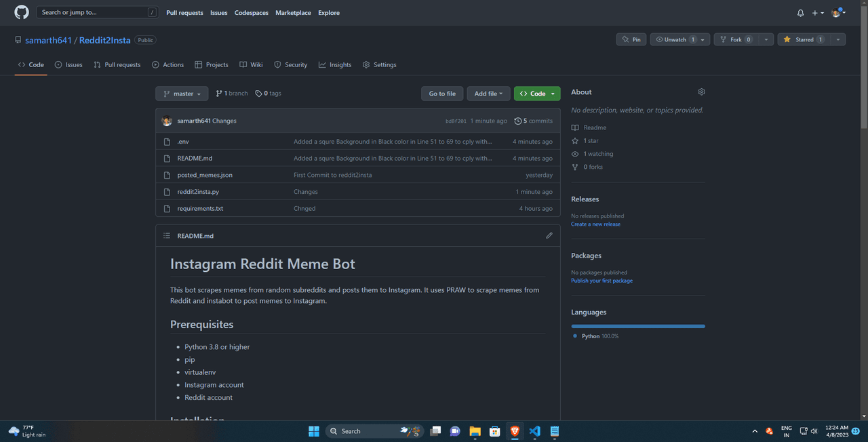Click the file icon beside posted_memes.json
This screenshot has height=442, width=868.
coord(167,175)
